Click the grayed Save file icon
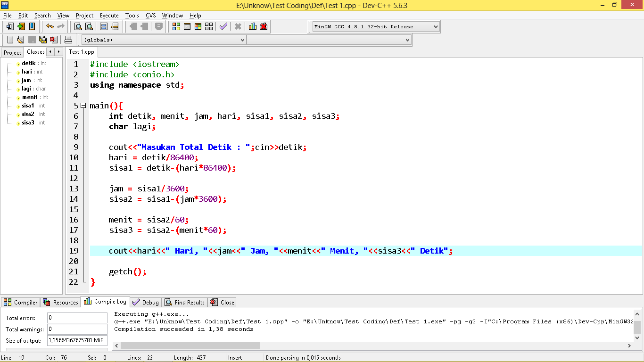644x362 pixels. click(x=32, y=40)
